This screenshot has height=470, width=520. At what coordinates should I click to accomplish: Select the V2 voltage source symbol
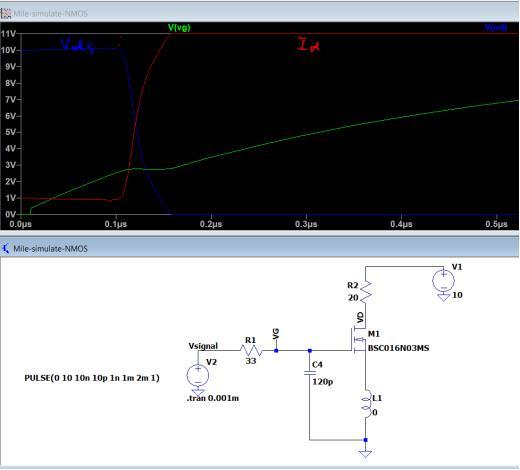198,375
